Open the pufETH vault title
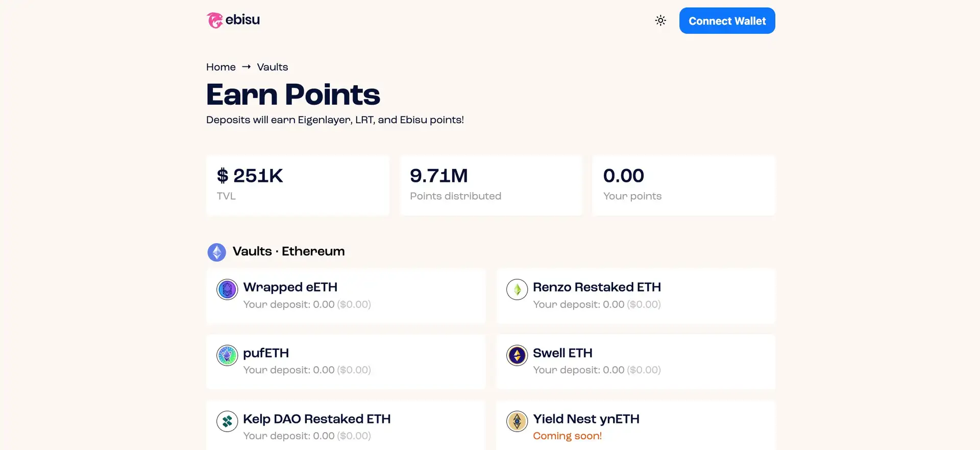Image resolution: width=980 pixels, height=450 pixels. click(x=266, y=353)
